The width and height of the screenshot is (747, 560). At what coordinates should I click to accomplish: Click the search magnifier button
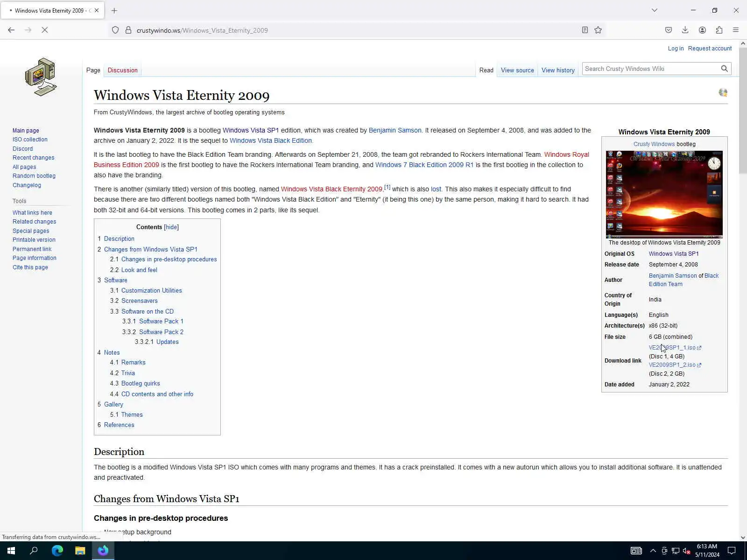(x=724, y=69)
